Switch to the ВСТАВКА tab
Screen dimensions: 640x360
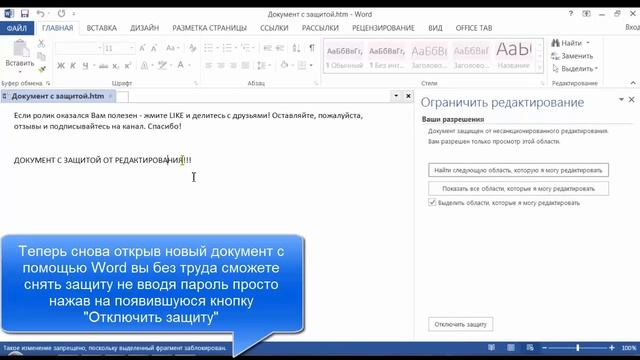coord(101,28)
